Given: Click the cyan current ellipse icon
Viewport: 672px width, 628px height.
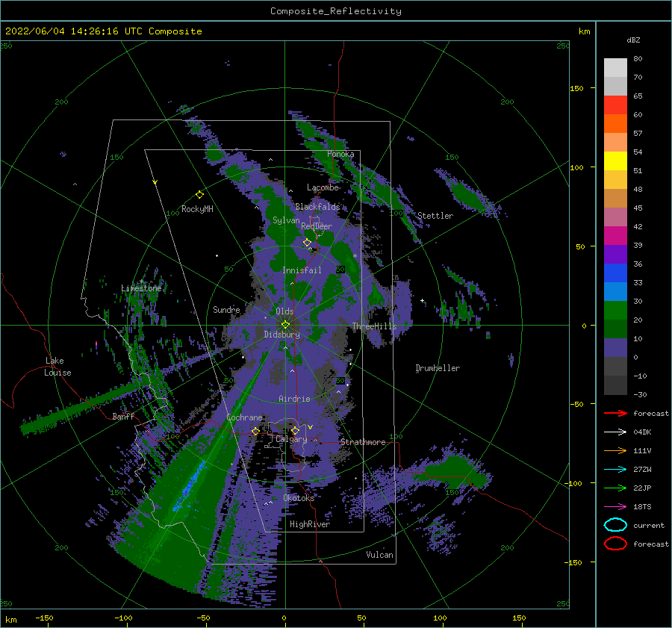Looking at the screenshot, I should click(x=615, y=525).
